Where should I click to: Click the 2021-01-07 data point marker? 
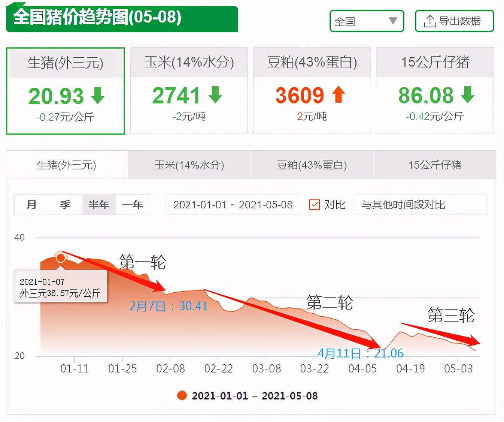click(60, 257)
